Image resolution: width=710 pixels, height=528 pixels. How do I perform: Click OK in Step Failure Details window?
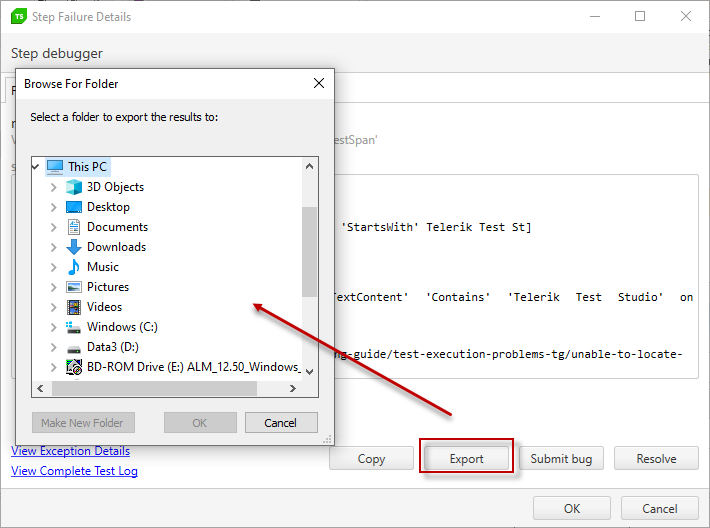click(x=572, y=508)
